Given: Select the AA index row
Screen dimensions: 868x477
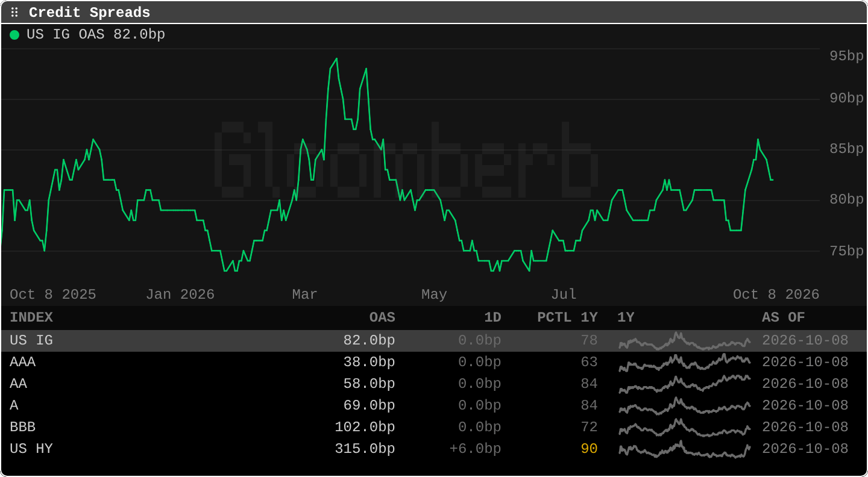Looking at the screenshot, I should (434, 384).
